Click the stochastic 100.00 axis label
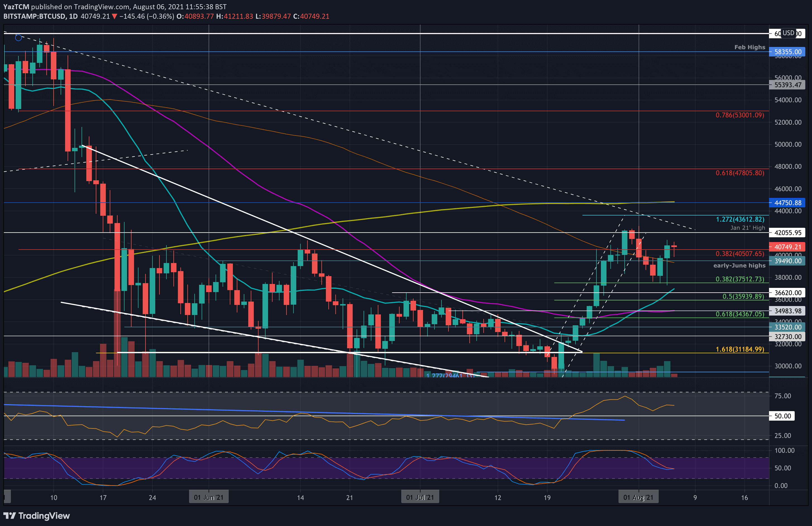The height and width of the screenshot is (526, 812). 784,450
